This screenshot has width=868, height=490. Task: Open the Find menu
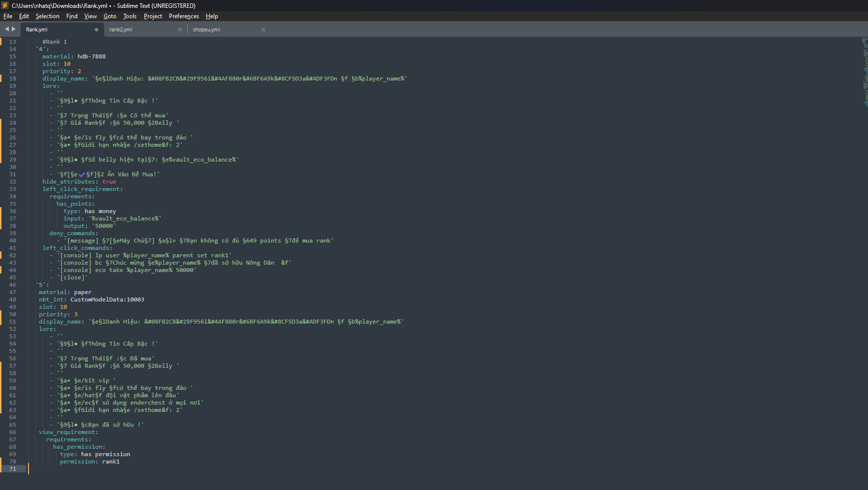(72, 16)
